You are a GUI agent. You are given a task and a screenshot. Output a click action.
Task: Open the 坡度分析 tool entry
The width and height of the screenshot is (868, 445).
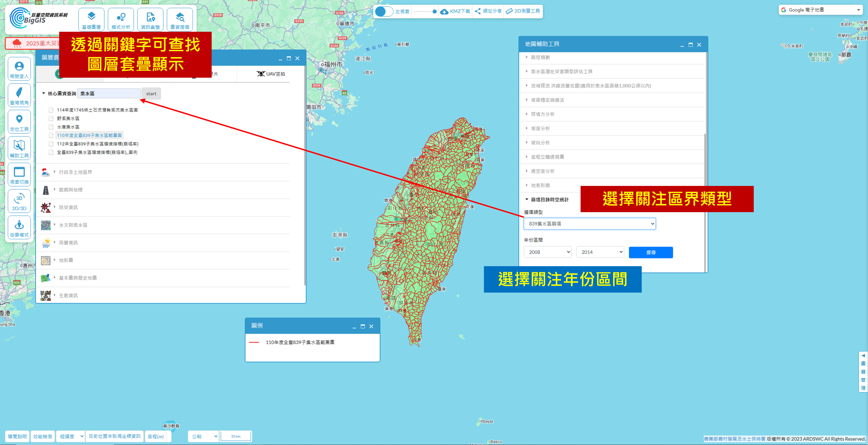(540, 128)
